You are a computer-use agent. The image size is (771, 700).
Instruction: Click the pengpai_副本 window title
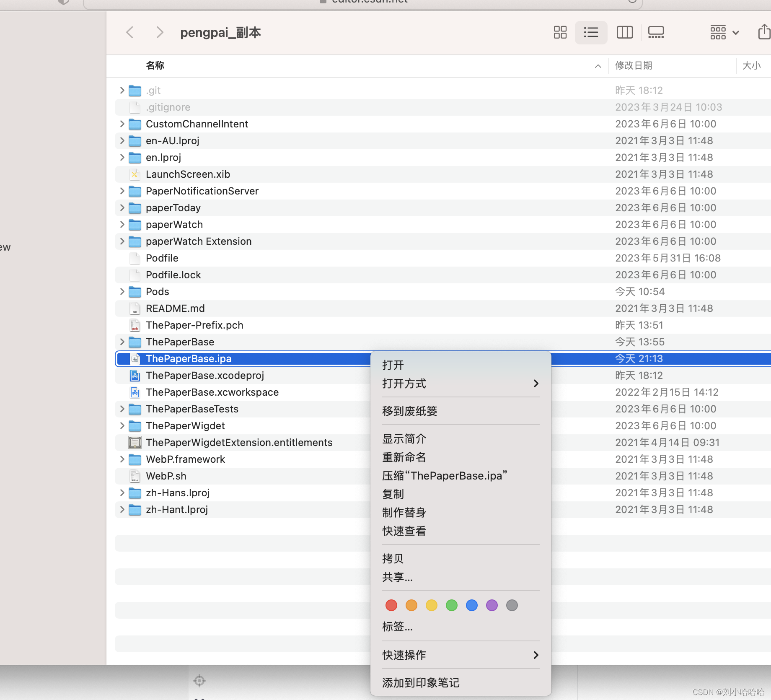coord(220,33)
